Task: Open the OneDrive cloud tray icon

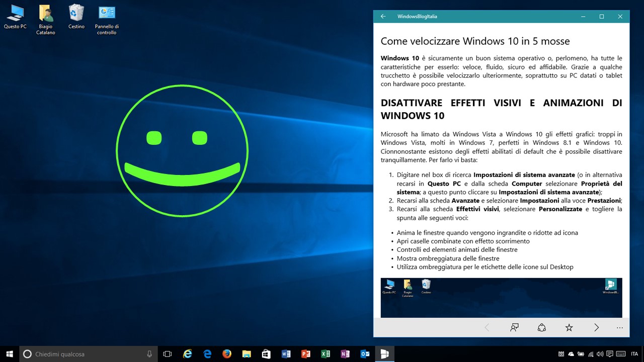Action: point(571,354)
